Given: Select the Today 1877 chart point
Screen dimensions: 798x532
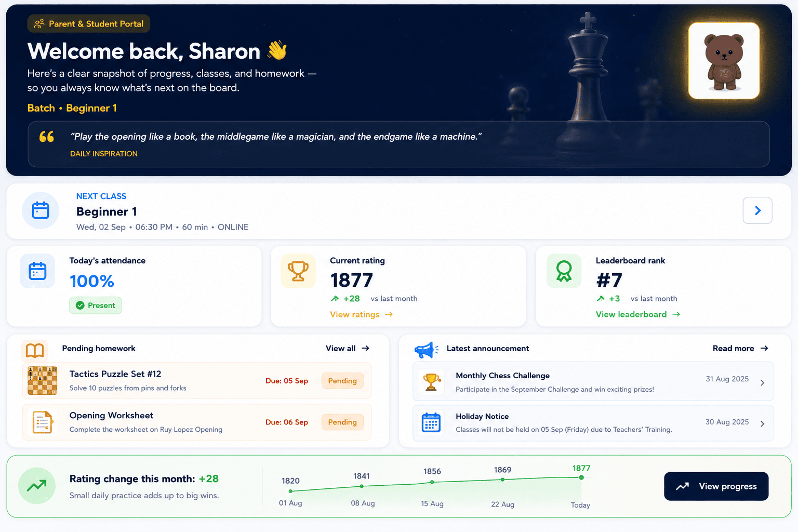Looking at the screenshot, I should (x=581, y=477).
